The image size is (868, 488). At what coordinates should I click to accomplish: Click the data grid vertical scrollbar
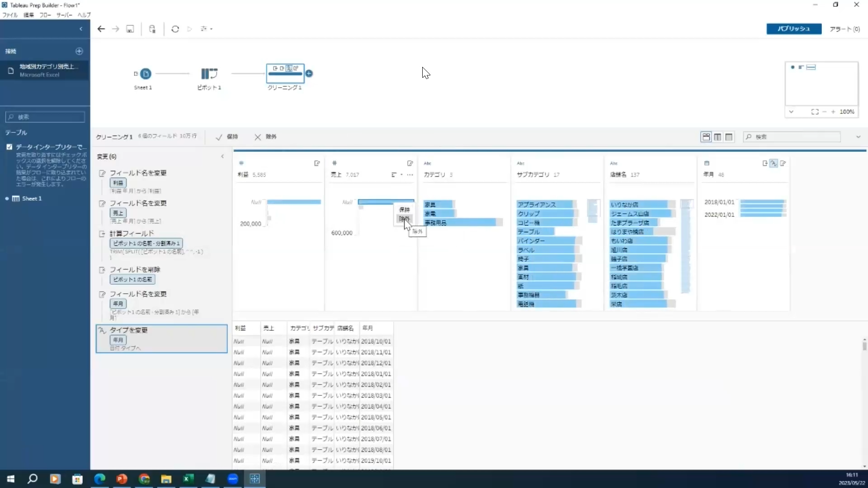tap(864, 346)
